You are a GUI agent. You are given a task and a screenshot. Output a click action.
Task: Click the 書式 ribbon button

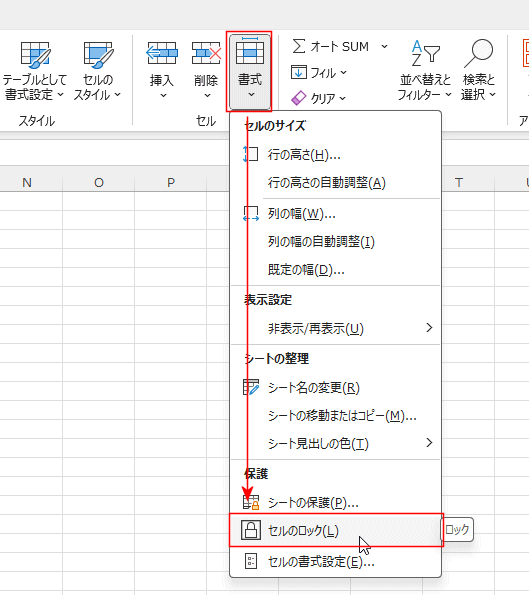click(x=249, y=71)
